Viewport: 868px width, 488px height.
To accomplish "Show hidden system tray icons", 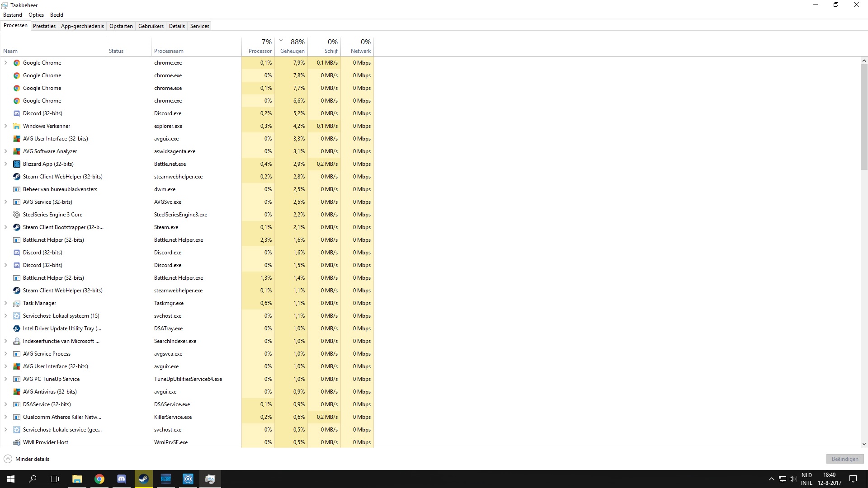I will [771, 479].
